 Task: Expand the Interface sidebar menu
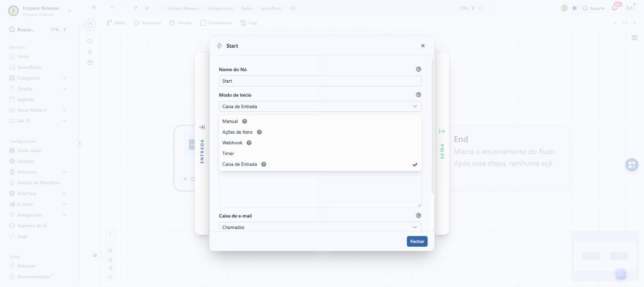pos(64,193)
